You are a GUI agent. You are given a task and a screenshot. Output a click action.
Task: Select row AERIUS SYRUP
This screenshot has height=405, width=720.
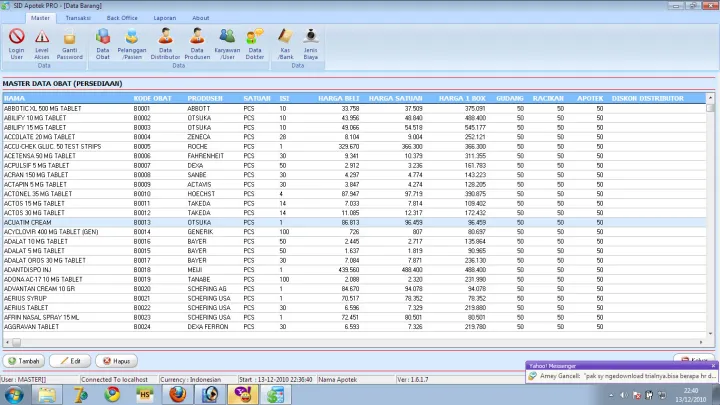[x=354, y=298]
